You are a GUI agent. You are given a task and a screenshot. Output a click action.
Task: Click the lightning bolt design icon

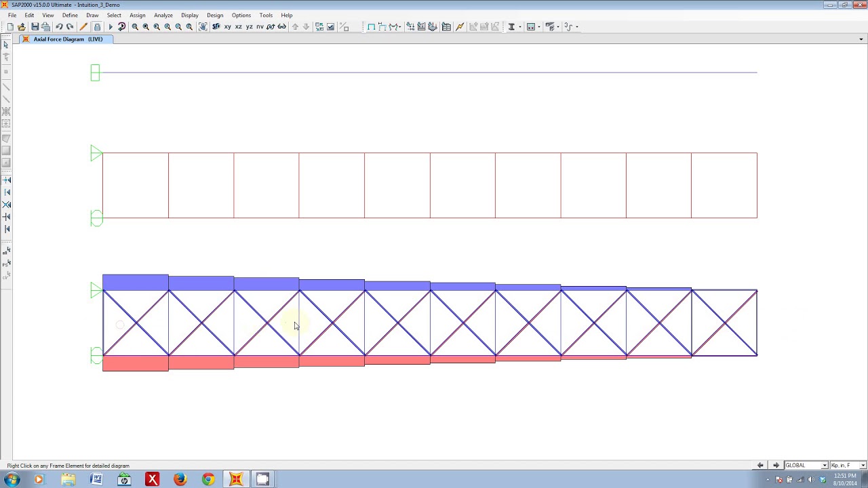tap(460, 27)
